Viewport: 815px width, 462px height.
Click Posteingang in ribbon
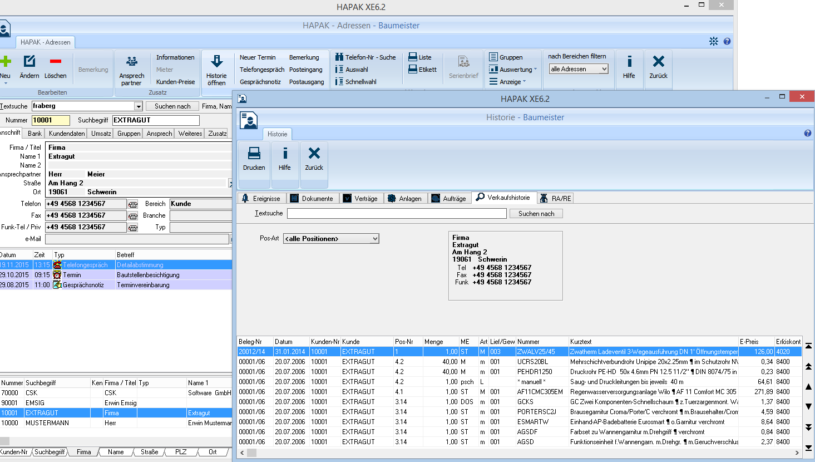coord(306,69)
